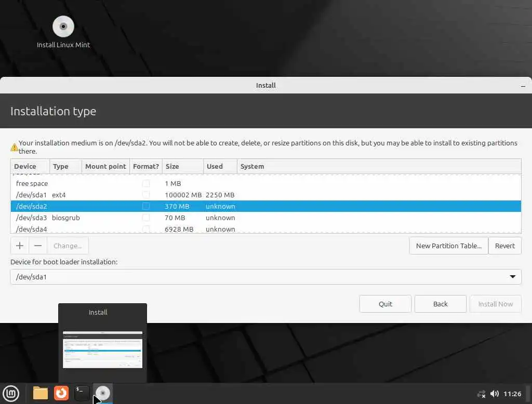Toggle Format checkbox for /dev/sda2
532x404 pixels.
click(146, 206)
